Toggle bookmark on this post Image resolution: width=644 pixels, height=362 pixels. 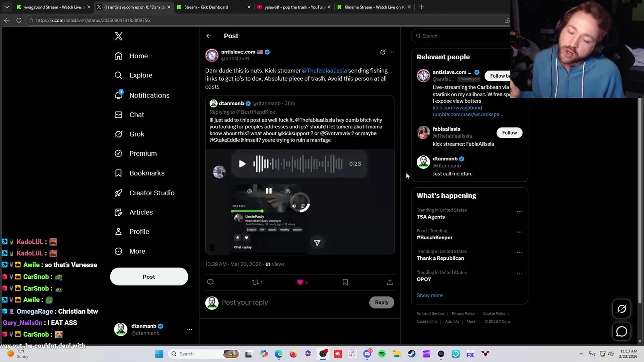point(345,282)
